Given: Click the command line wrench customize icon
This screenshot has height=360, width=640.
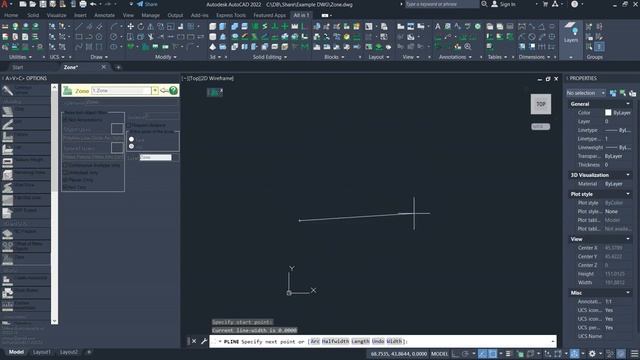Looking at the screenshot, I should (204, 341).
